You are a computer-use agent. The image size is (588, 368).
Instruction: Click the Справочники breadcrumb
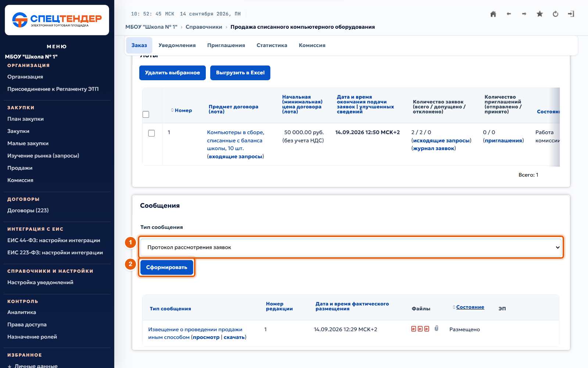pyautogui.click(x=204, y=27)
